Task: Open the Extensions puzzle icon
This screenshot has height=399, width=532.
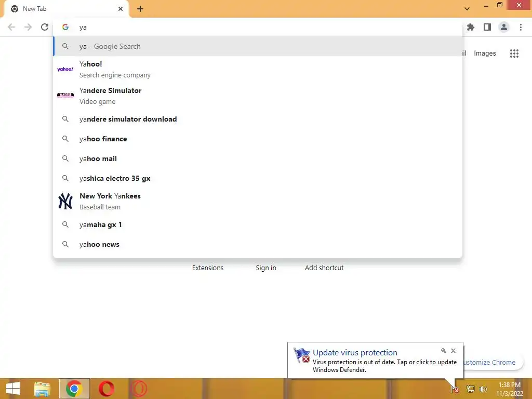Action: click(471, 27)
